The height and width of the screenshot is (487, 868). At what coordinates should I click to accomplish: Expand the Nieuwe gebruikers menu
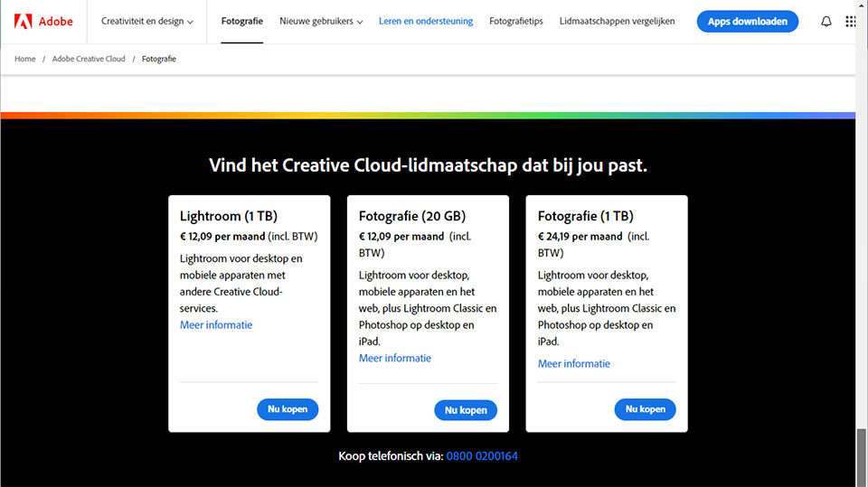[x=321, y=22]
